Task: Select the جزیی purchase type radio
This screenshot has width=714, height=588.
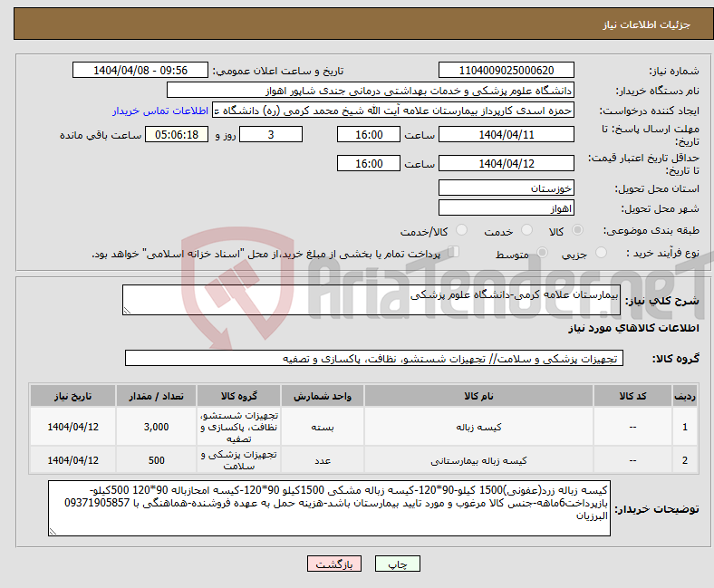Action: (x=601, y=253)
